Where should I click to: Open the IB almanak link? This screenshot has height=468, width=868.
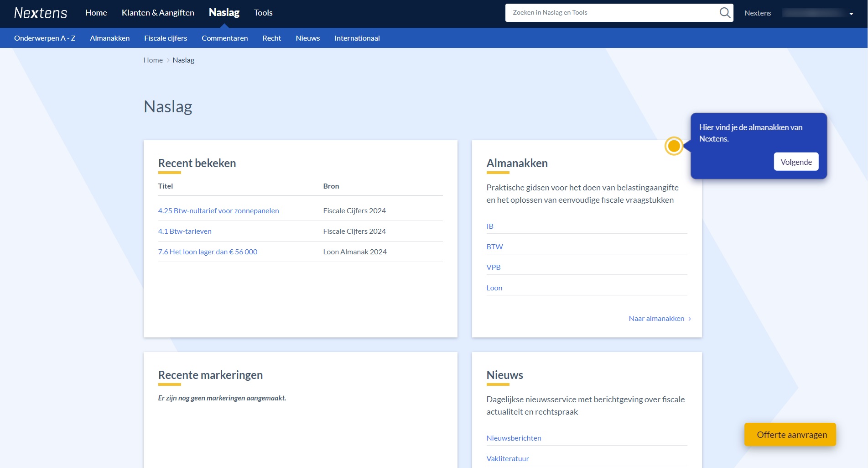pyautogui.click(x=490, y=226)
